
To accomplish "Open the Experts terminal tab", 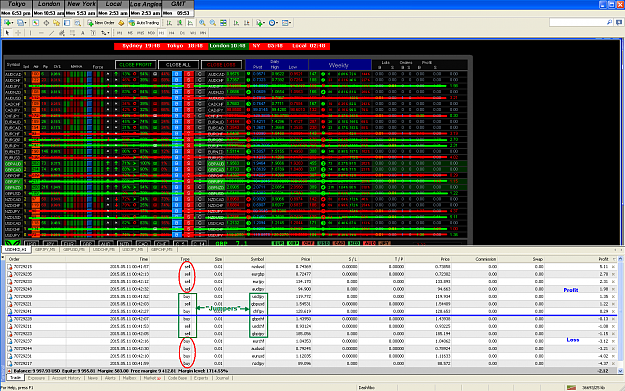I will click(201, 378).
